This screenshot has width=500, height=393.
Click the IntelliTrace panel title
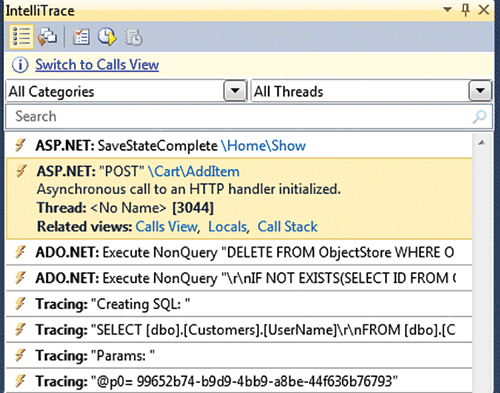coord(40,11)
